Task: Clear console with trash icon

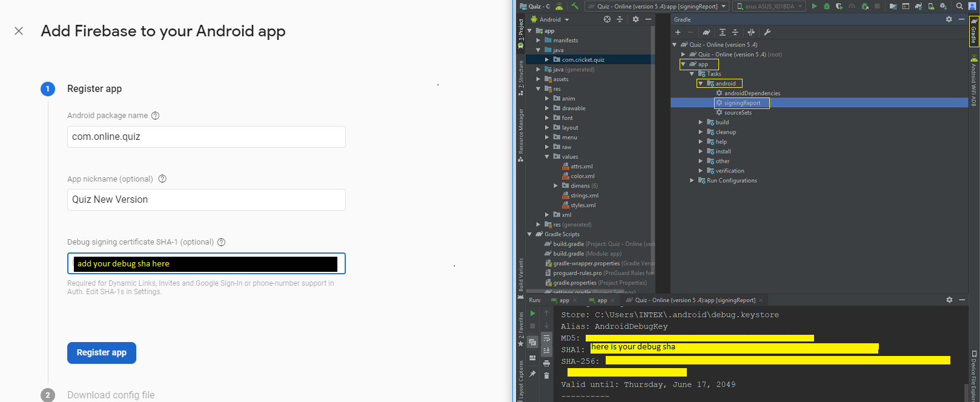Action: coord(546,375)
